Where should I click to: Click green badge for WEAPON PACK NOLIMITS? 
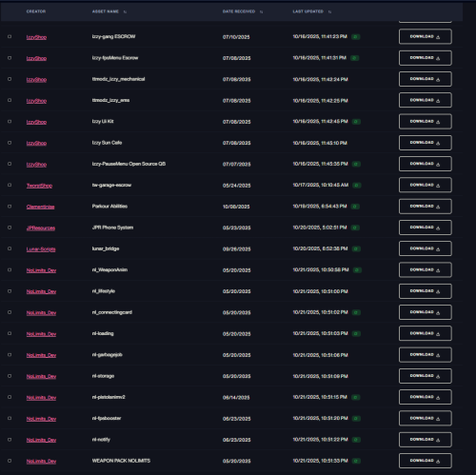coord(356,461)
